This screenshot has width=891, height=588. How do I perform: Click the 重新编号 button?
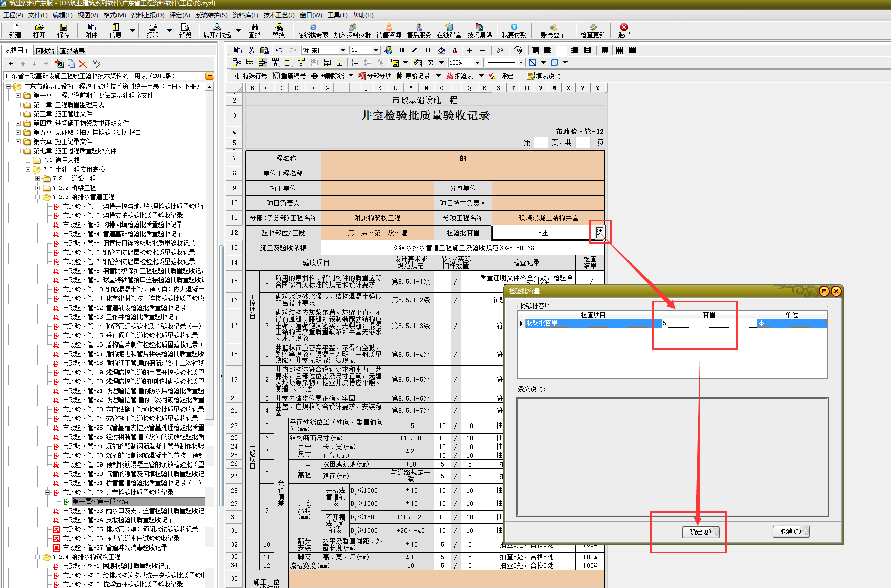tap(289, 76)
